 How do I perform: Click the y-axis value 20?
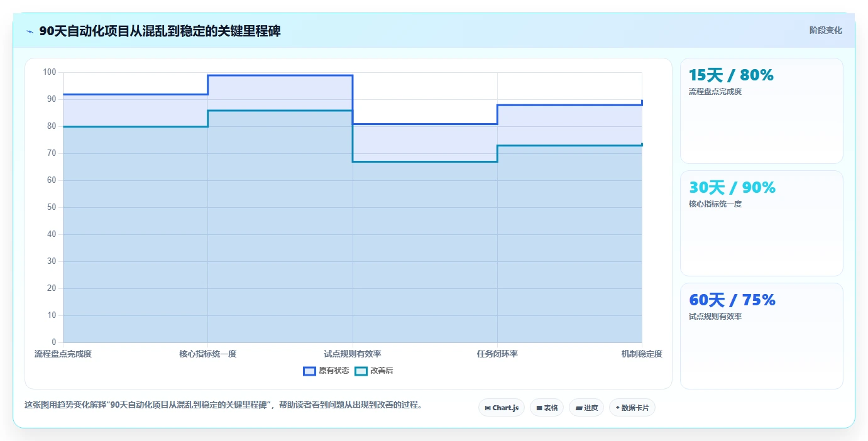coord(51,288)
